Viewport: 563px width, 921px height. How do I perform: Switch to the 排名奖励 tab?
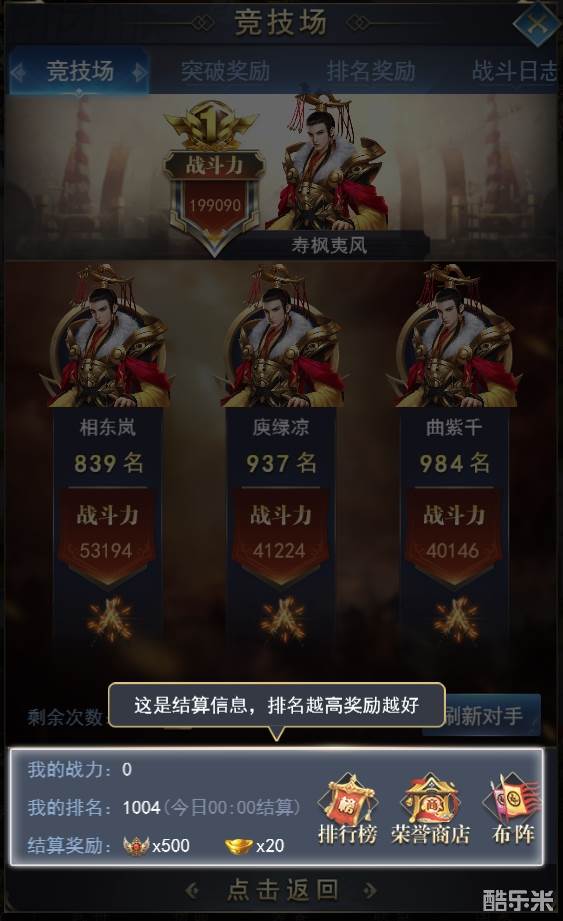click(x=371, y=72)
